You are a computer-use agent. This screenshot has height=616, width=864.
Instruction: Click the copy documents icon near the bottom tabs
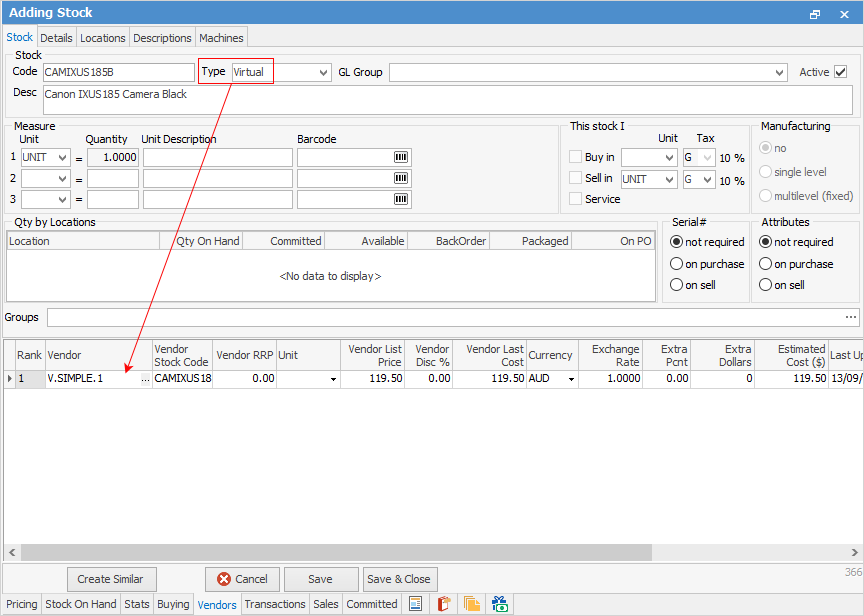[x=470, y=603]
